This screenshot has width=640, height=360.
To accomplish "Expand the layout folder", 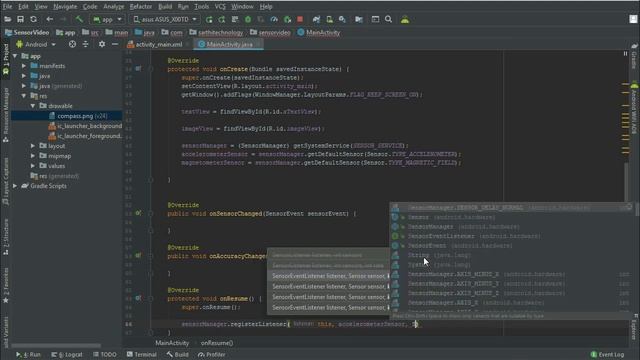I will pyautogui.click(x=33, y=146).
